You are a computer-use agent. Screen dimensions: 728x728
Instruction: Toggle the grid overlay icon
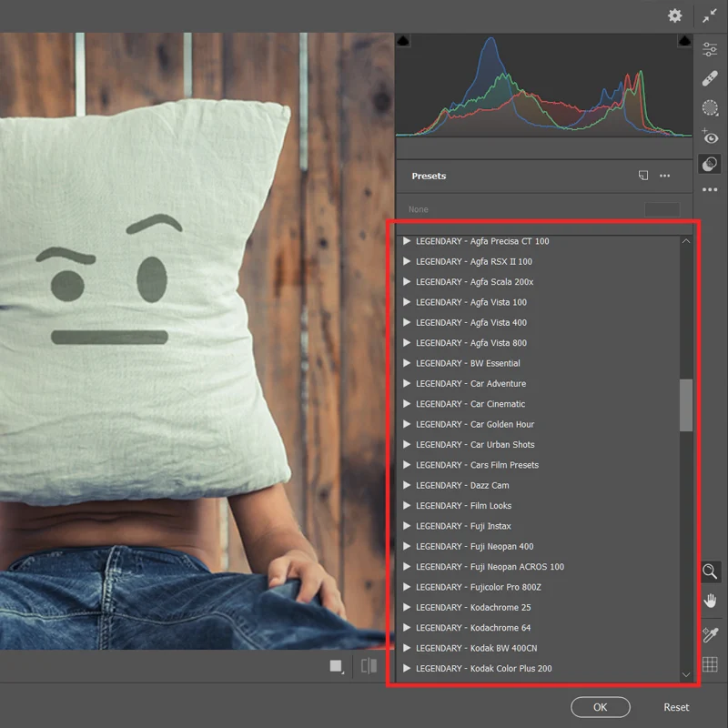710,664
